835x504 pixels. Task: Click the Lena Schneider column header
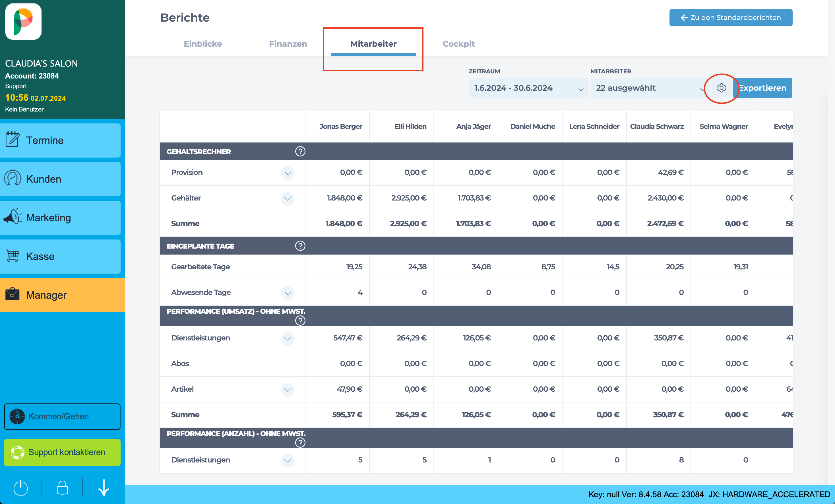(x=594, y=126)
